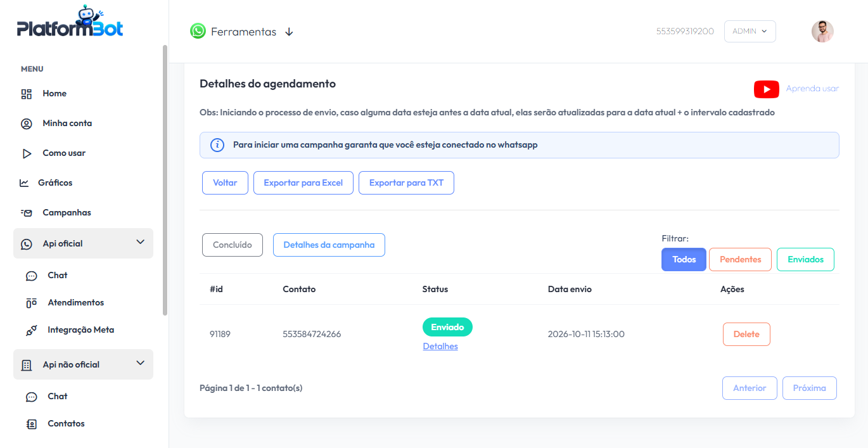Image resolution: width=868 pixels, height=448 pixels.
Task: Open Integração Meta menu item
Action: [81, 330]
